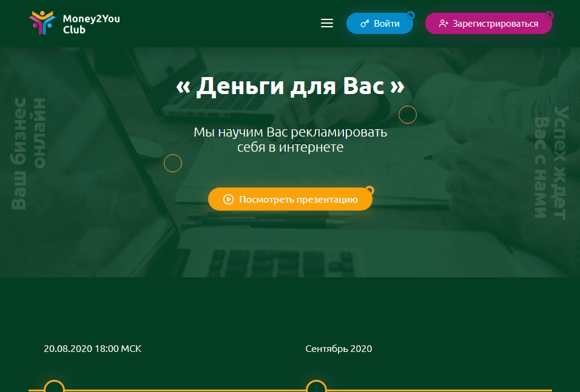Click the play icon in the presentation button
580x392 pixels.
click(228, 198)
